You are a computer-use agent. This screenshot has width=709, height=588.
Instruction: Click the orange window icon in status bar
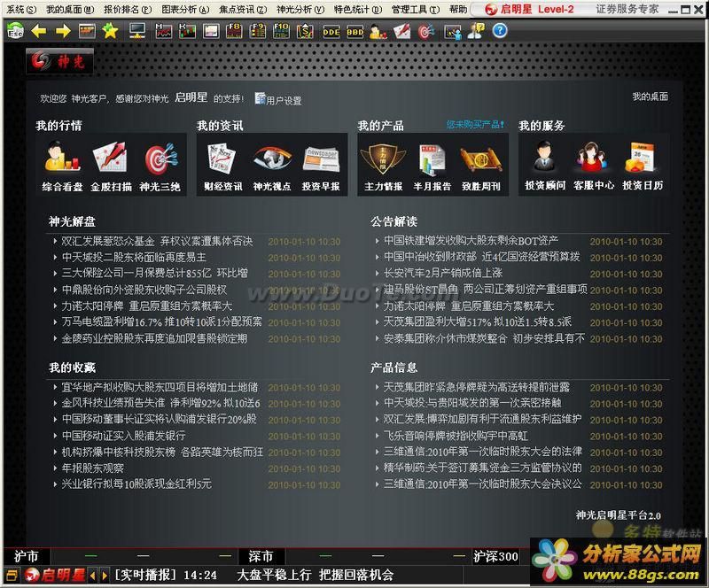coord(12,575)
